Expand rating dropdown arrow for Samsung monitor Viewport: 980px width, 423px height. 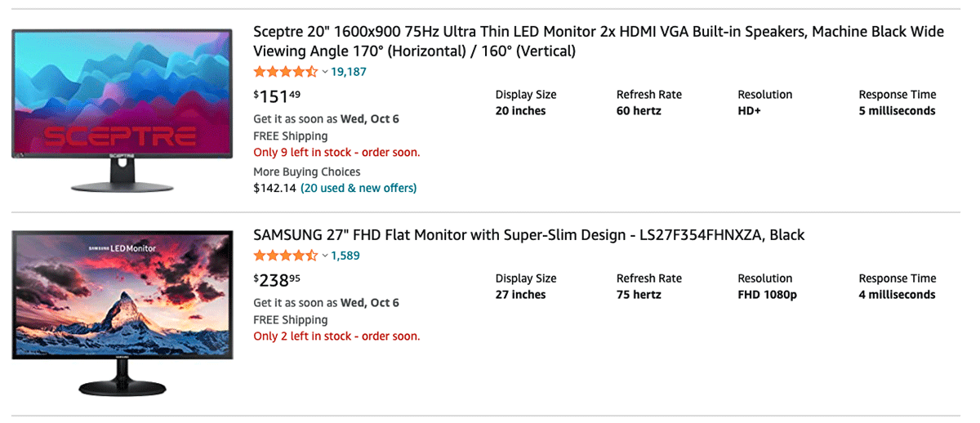pos(325,256)
